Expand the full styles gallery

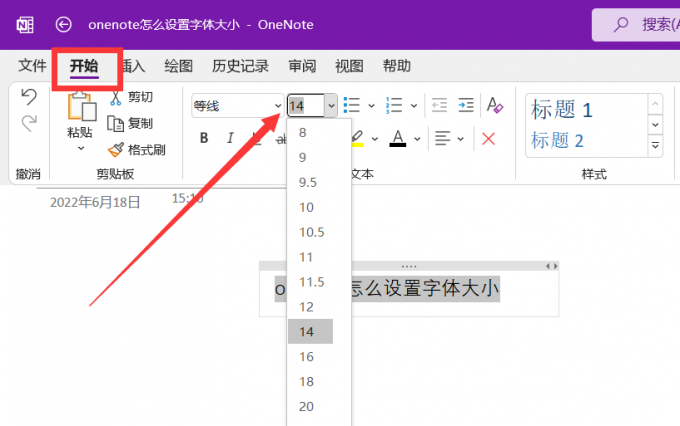(655, 145)
